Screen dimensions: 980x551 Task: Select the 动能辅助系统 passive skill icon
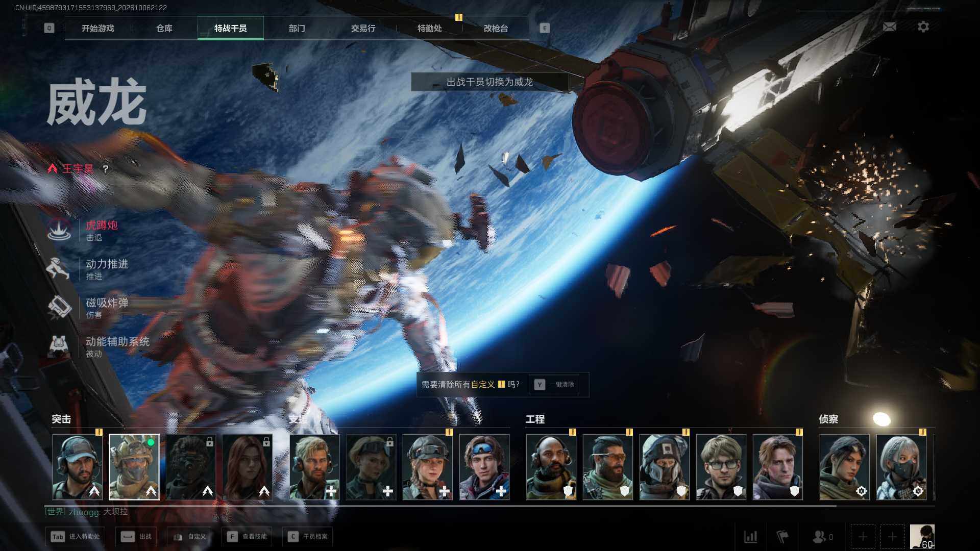[59, 346]
